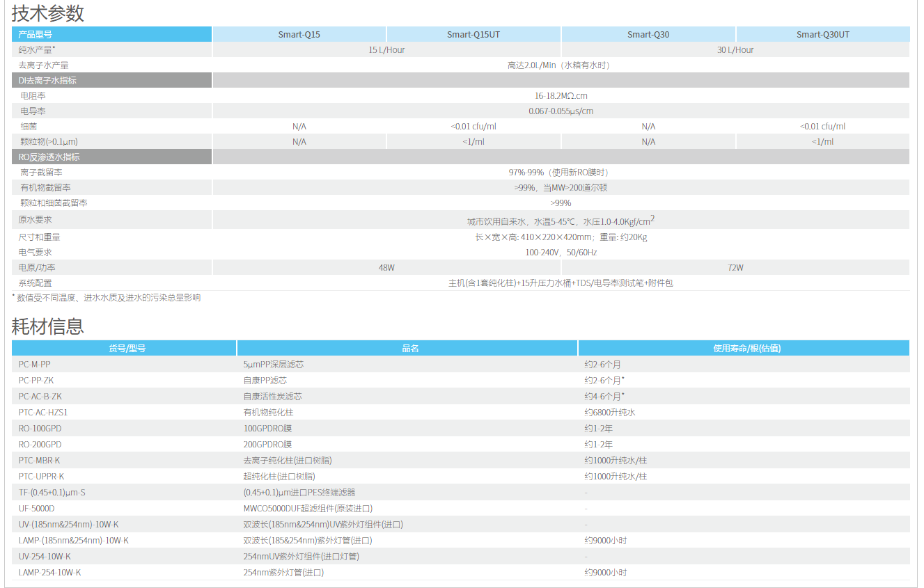Viewport: 924px width, 588px height.
Task: Click the 细菌 value under Smart-Q15UT
Action: pos(473,127)
